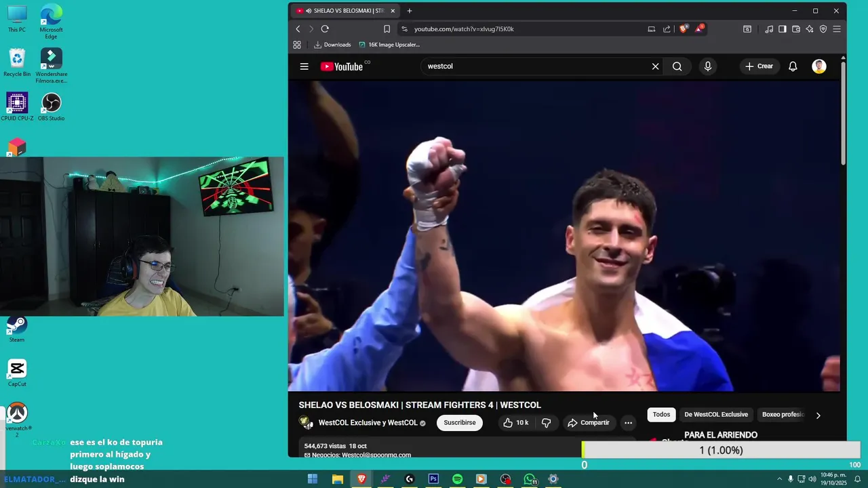Open WhatsApp from the taskbar

(x=530, y=479)
